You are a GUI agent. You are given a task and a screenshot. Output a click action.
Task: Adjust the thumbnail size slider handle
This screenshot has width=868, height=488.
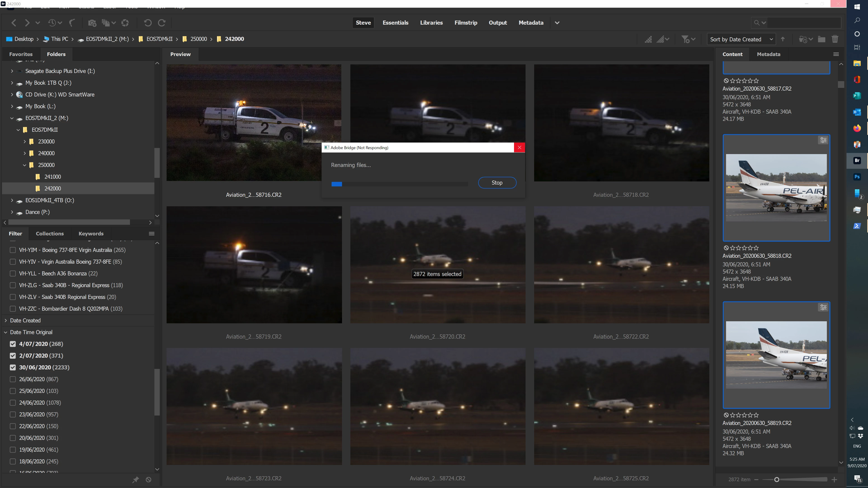tap(777, 480)
